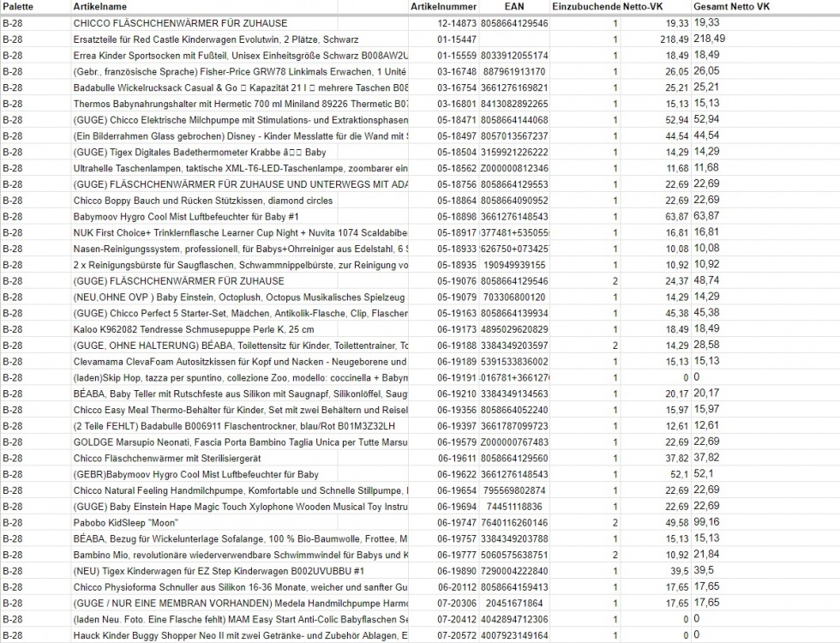
Task: Click EAN cell 795569802874
Action: [x=514, y=490]
